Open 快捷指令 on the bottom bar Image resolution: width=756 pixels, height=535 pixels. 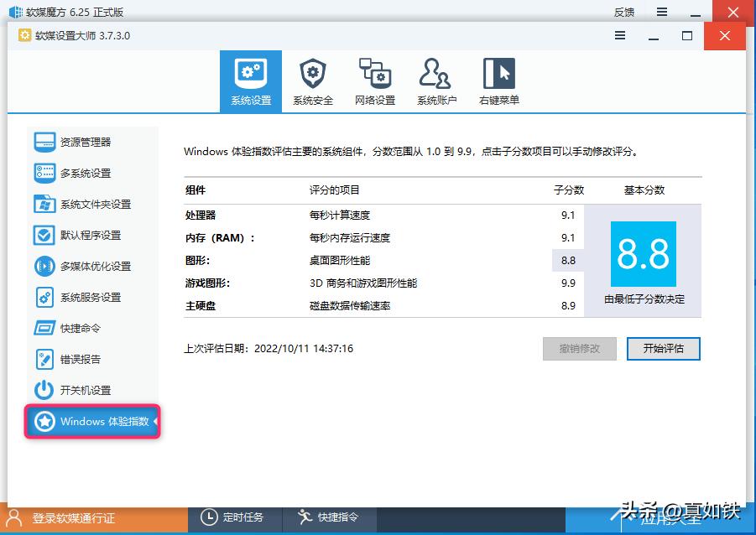[x=331, y=518]
